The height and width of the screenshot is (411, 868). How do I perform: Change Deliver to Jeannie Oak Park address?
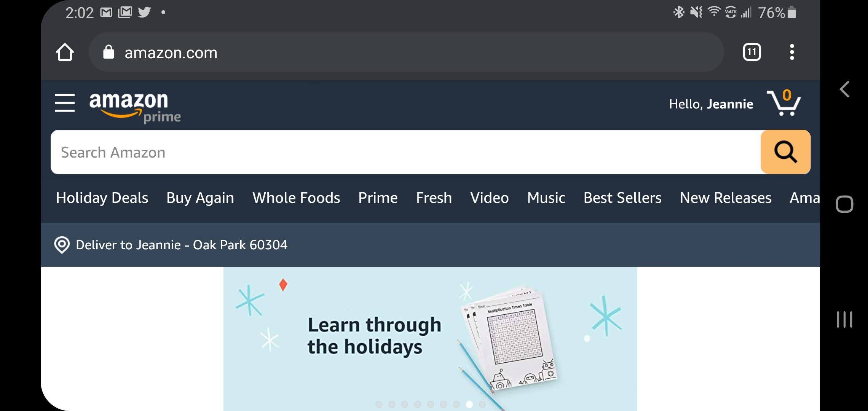pos(182,245)
